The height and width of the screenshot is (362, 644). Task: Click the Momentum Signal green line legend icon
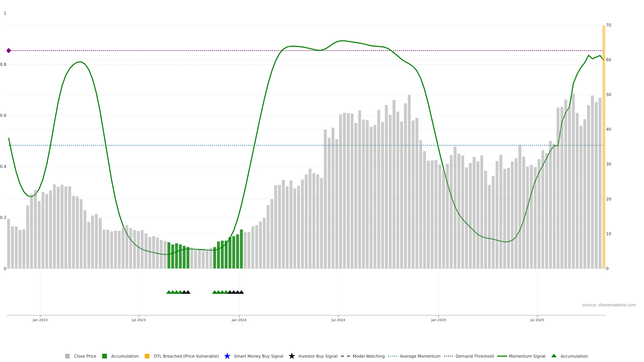click(x=502, y=356)
